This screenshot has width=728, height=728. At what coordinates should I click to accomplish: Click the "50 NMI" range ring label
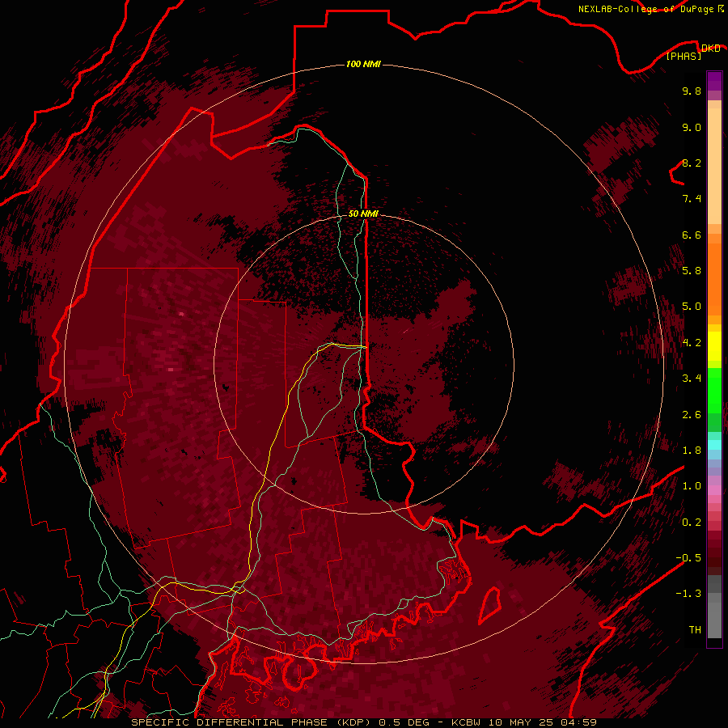363,214
